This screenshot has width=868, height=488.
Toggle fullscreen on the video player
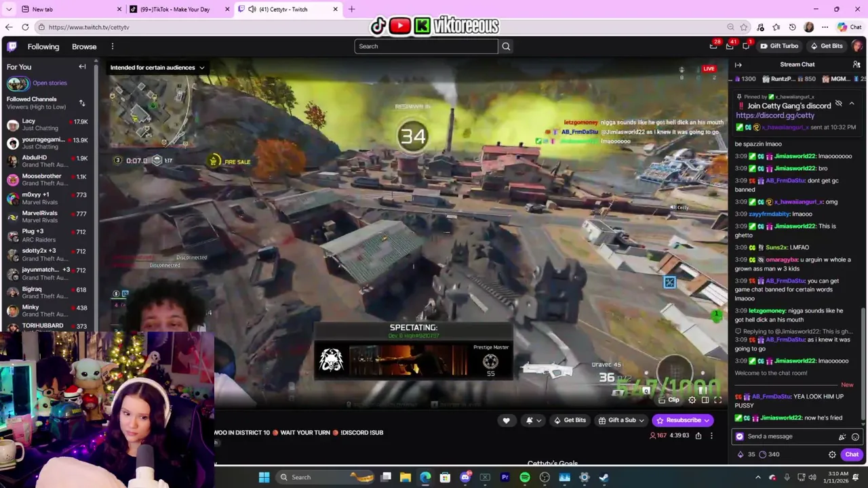718,400
